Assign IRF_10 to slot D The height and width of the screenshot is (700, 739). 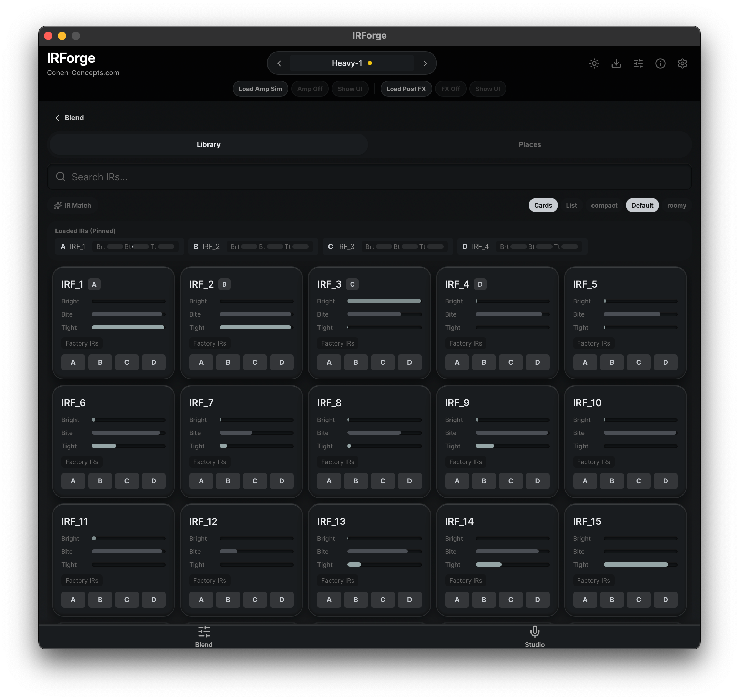(x=665, y=481)
